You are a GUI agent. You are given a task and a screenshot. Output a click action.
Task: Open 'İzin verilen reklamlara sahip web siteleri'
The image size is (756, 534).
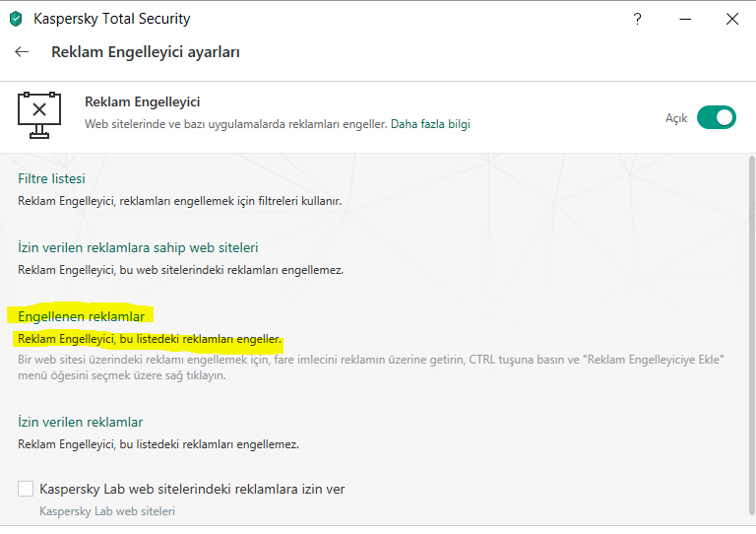click(138, 247)
